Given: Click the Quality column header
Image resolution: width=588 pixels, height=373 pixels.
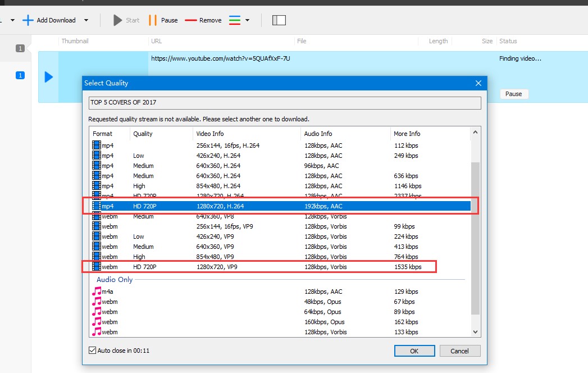Looking at the screenshot, I should (143, 134).
